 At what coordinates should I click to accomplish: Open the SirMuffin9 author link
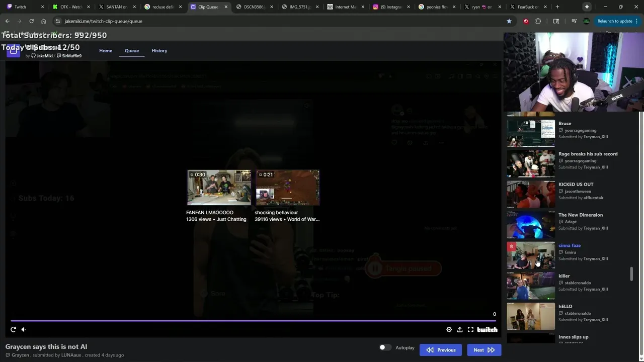click(69, 56)
